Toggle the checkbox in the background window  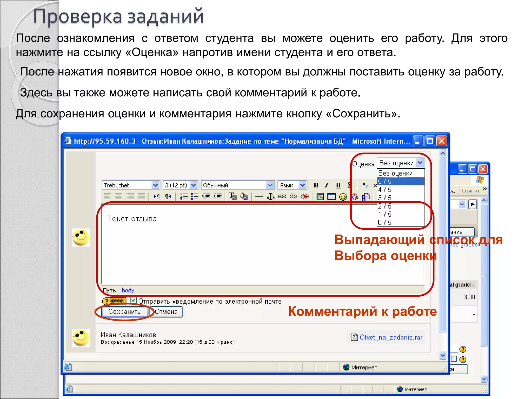click(x=454, y=359)
